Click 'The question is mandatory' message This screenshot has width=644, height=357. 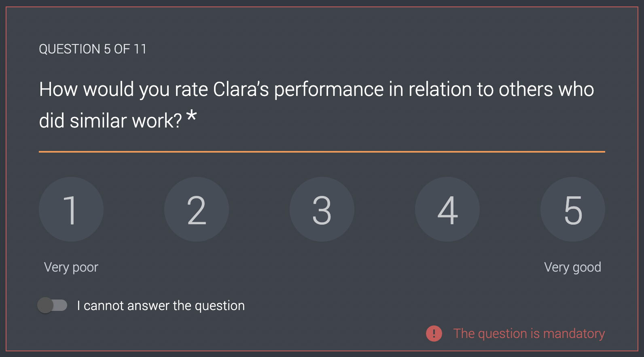529,334
